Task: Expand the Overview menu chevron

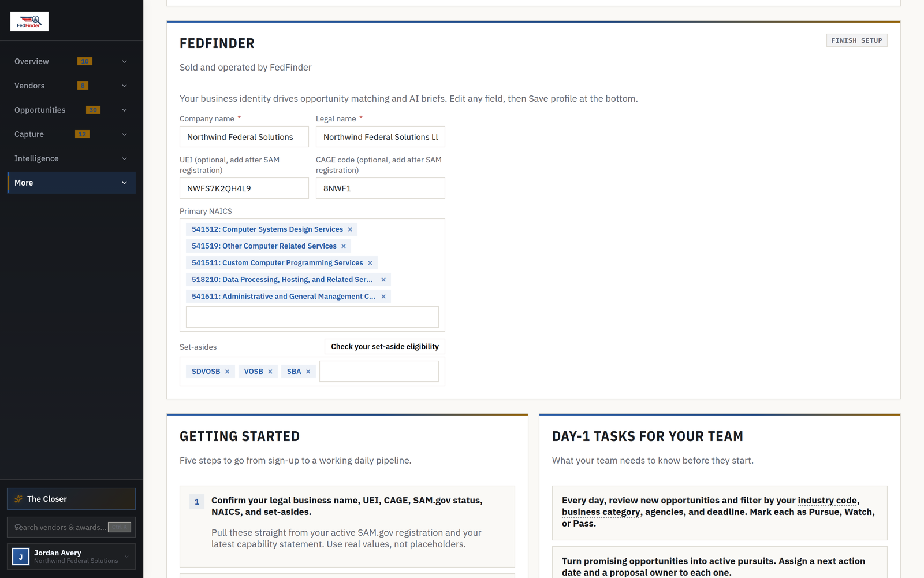Action: 124,61
